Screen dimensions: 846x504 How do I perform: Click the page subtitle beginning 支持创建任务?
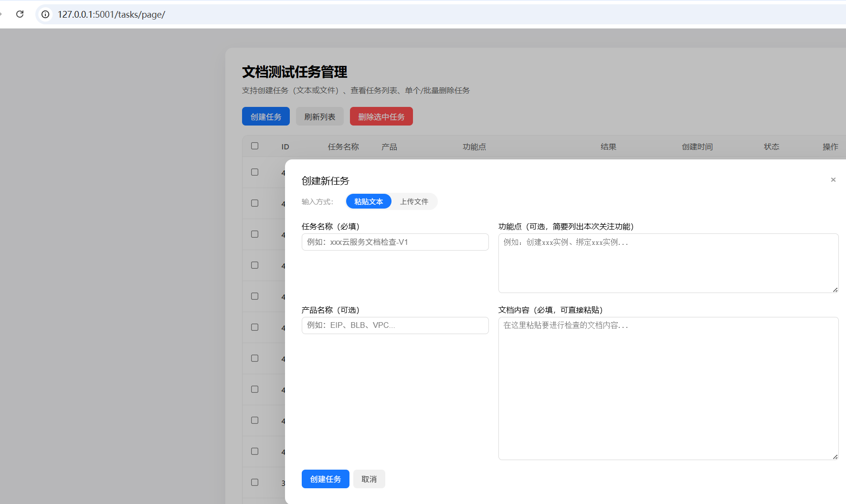[356, 90]
